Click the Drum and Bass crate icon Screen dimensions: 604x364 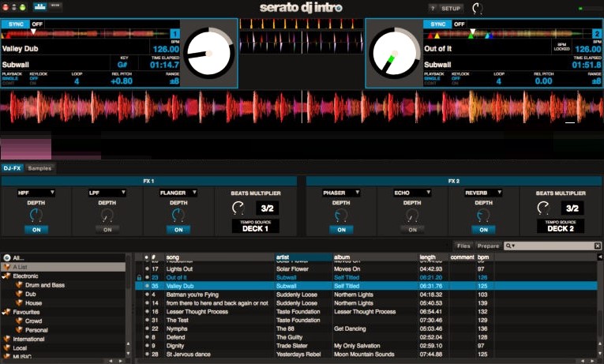click(19, 285)
